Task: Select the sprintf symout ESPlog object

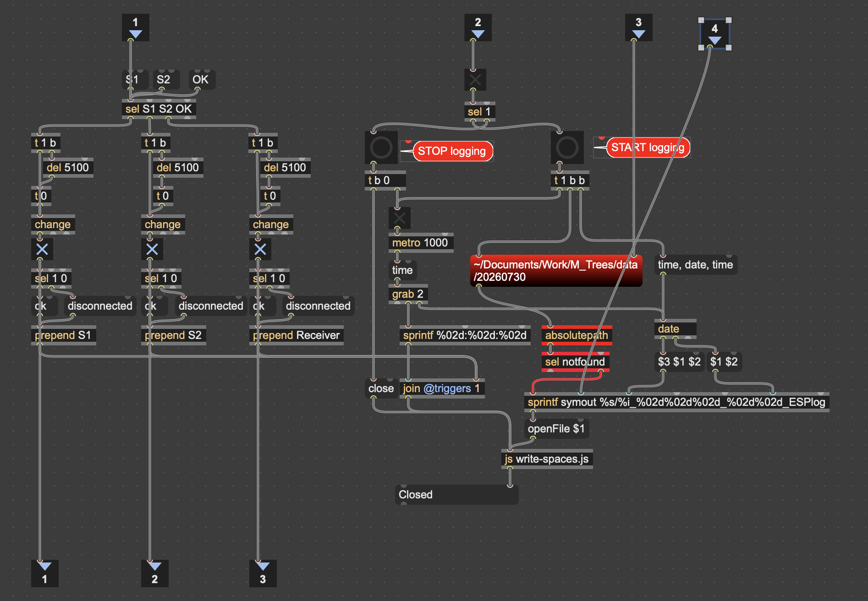Action: pyautogui.click(x=676, y=402)
